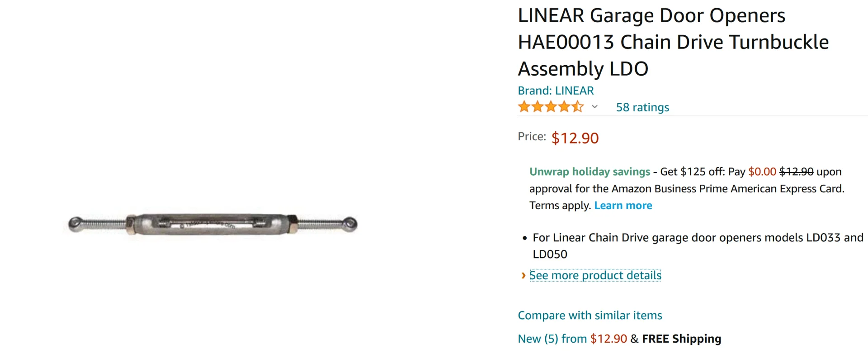The height and width of the screenshot is (354, 868).
Task: Click the orange arrow before product details
Action: point(523,276)
